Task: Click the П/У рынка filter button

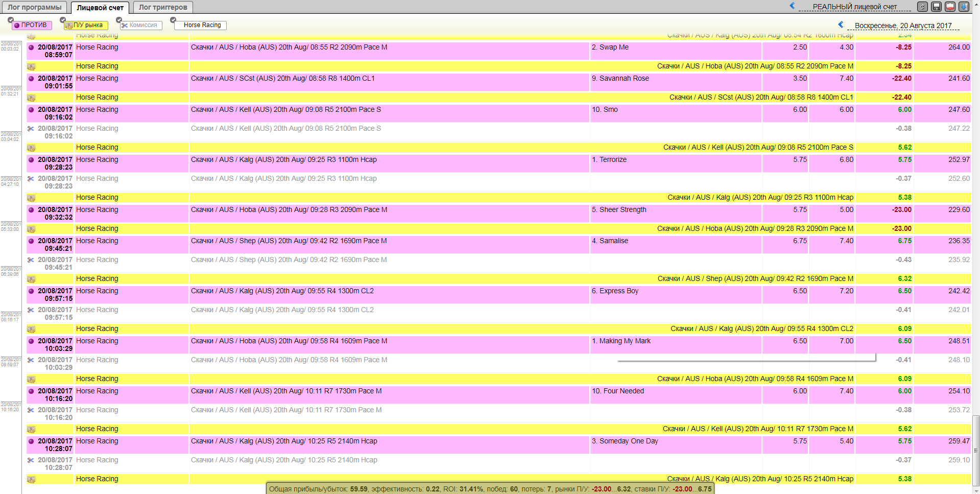Action: (86, 25)
